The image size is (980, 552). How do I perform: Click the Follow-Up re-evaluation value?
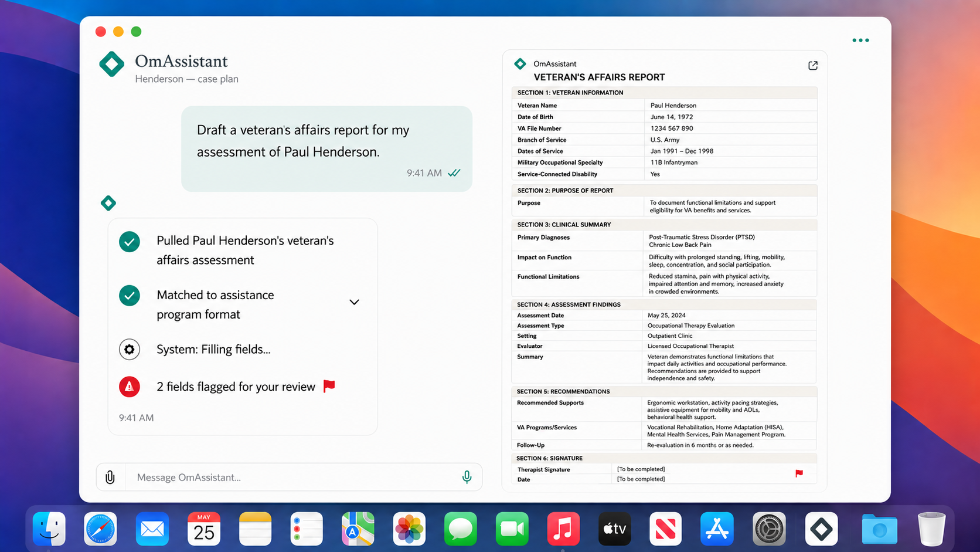(x=700, y=445)
